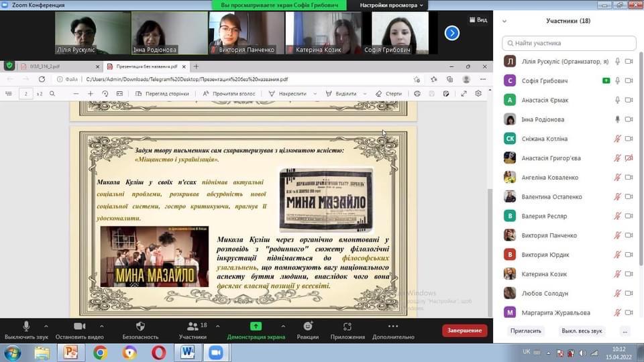
Task: Click the Apps (Приложения) icon
Action: click(347, 326)
